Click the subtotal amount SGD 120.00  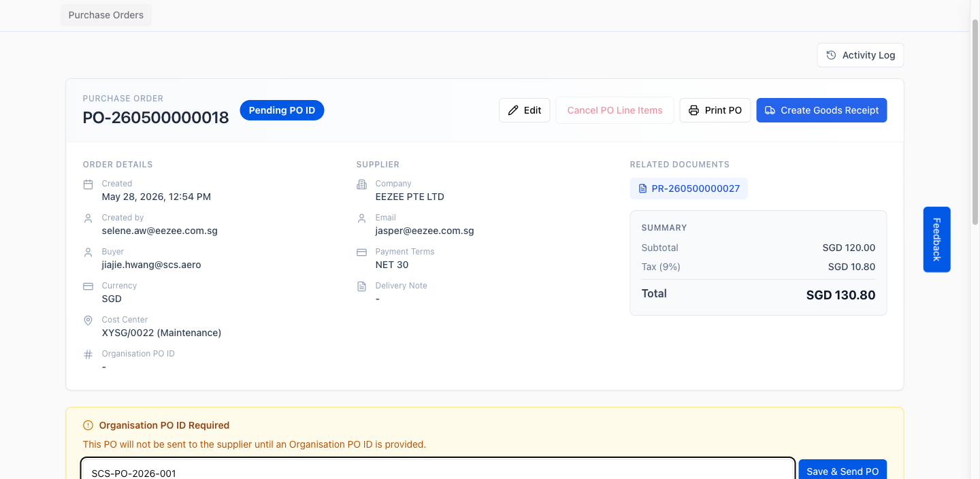click(x=849, y=248)
